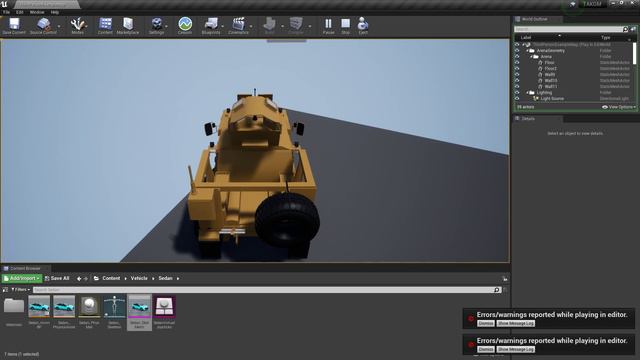Open the Source Control dropdown arrow
Image resolution: width=640 pixels, height=360 pixels.
pos(59,26)
